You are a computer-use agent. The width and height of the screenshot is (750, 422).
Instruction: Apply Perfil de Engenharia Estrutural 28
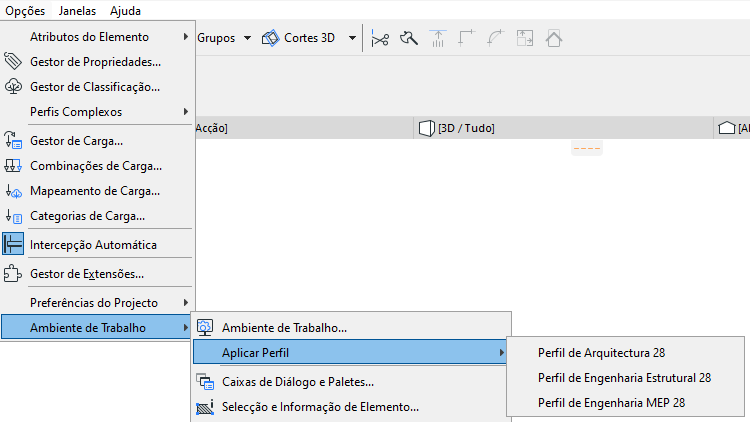click(x=626, y=378)
